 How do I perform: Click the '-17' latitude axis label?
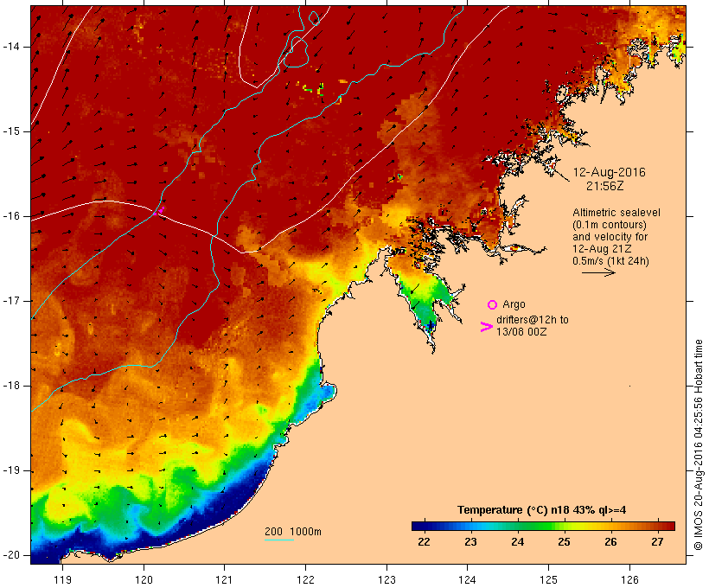(x=10, y=301)
